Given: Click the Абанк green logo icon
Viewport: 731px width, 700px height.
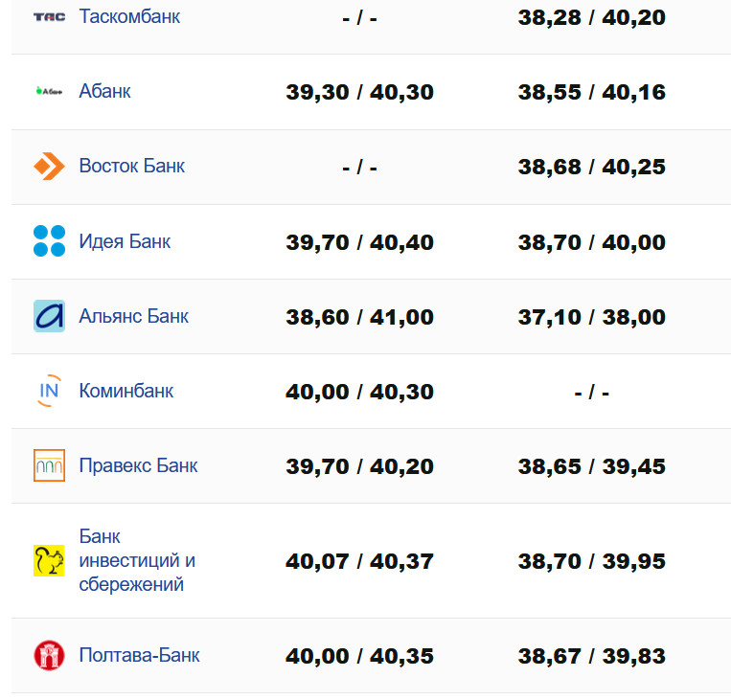Looking at the screenshot, I should 49,92.
